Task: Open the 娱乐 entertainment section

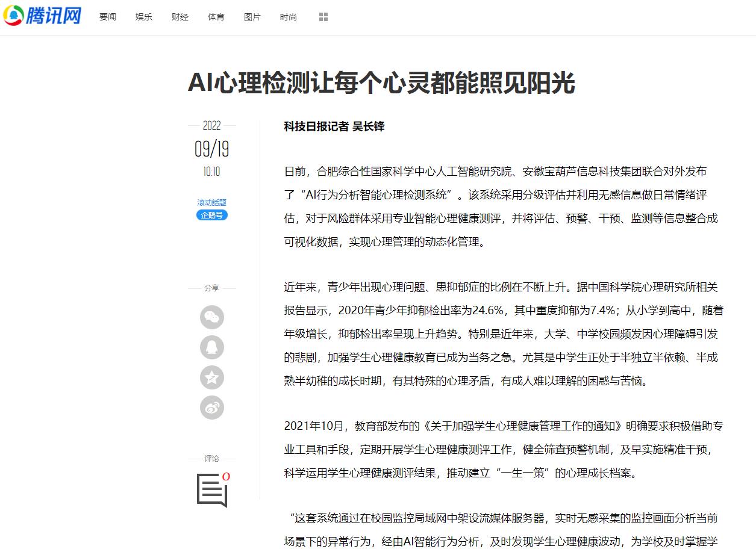Action: click(144, 17)
